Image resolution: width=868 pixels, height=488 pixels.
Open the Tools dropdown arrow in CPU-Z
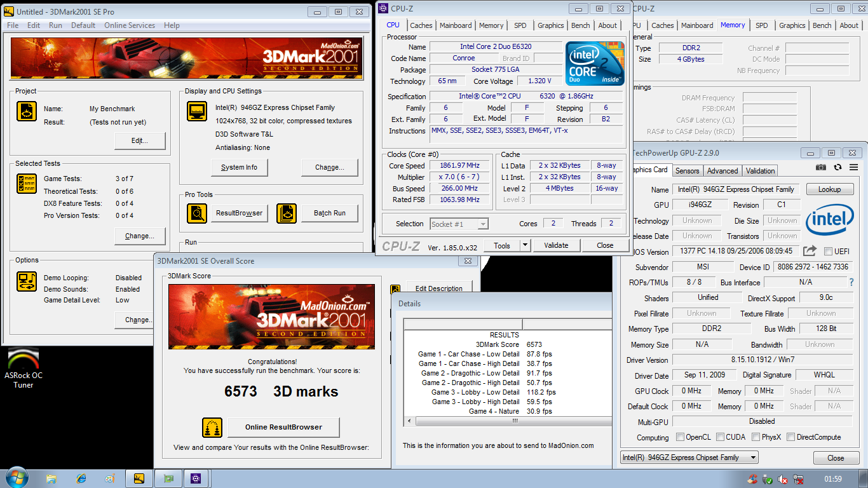[525, 245]
